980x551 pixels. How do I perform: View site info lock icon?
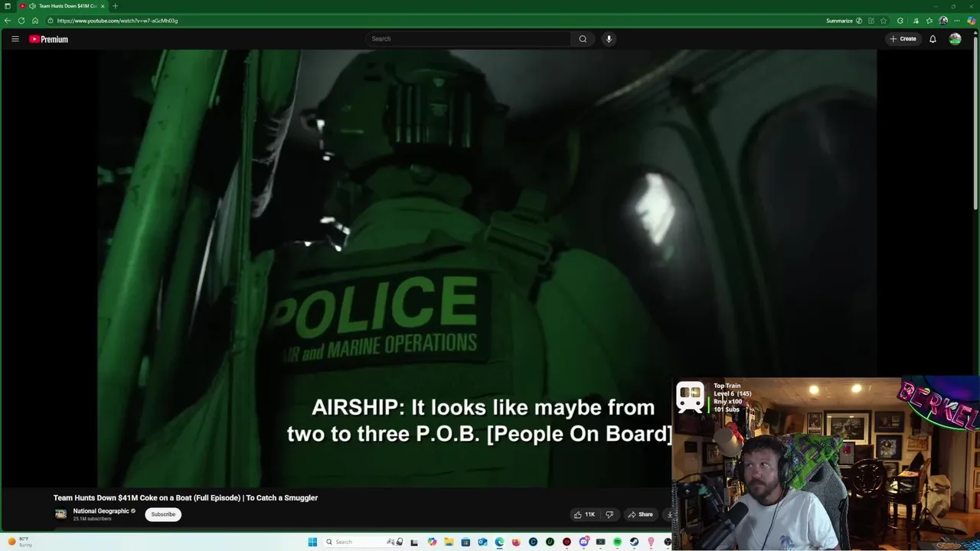(51, 21)
